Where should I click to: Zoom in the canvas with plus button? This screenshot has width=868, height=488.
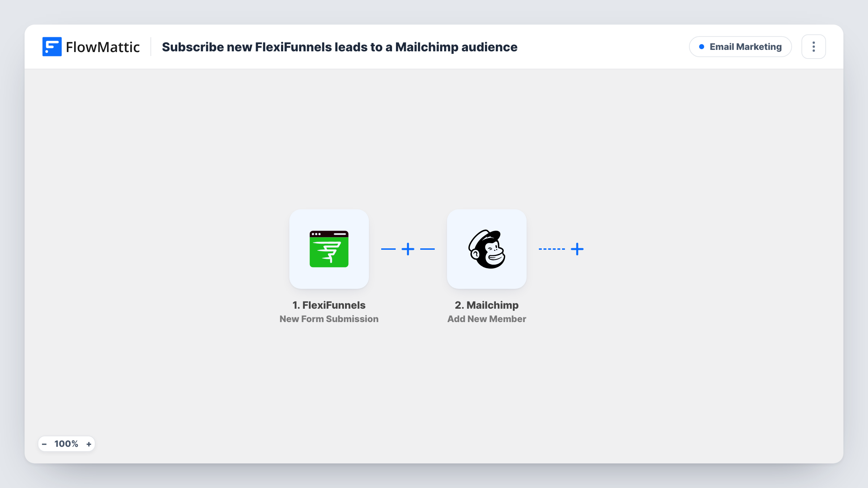(89, 444)
